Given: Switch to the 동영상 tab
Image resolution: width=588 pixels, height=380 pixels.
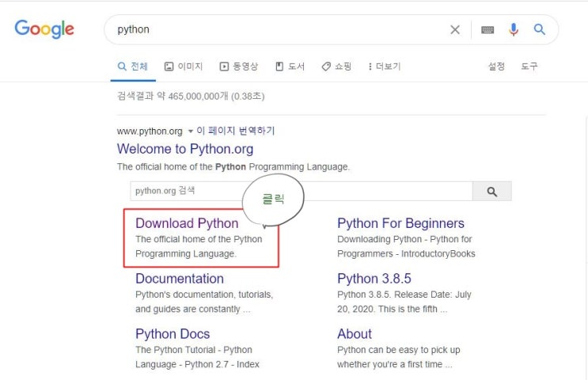Looking at the screenshot, I should coord(239,66).
